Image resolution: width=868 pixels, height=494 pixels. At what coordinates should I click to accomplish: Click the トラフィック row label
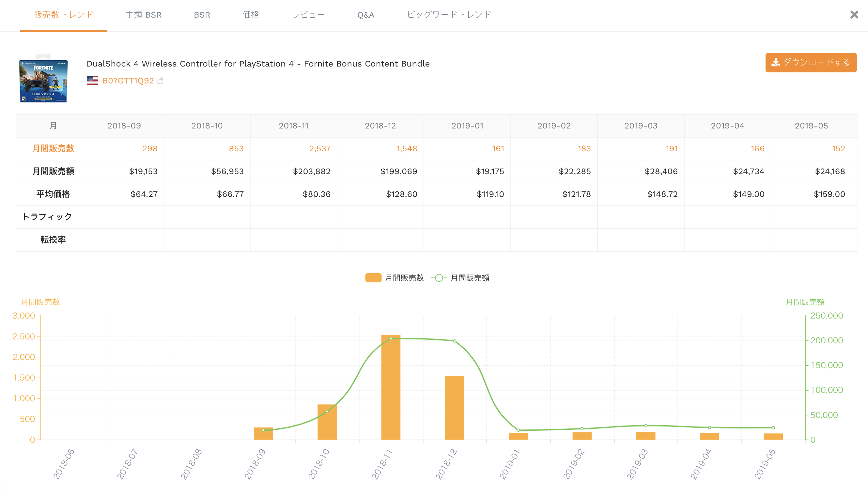[x=47, y=217]
